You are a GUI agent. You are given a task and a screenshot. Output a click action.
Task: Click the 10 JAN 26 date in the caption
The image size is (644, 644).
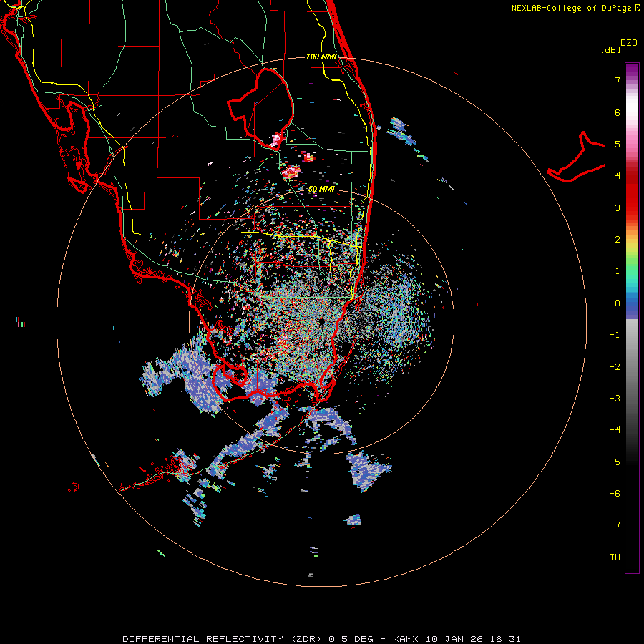(453, 639)
